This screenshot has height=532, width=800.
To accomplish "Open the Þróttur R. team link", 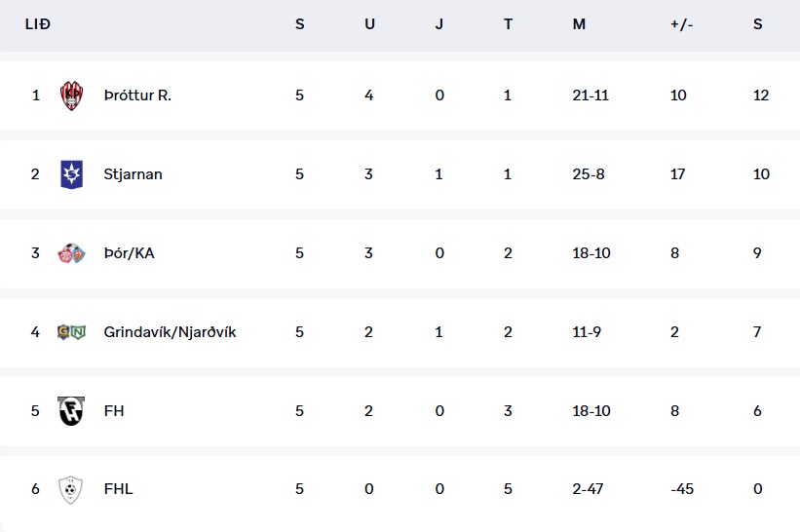I will pos(137,95).
